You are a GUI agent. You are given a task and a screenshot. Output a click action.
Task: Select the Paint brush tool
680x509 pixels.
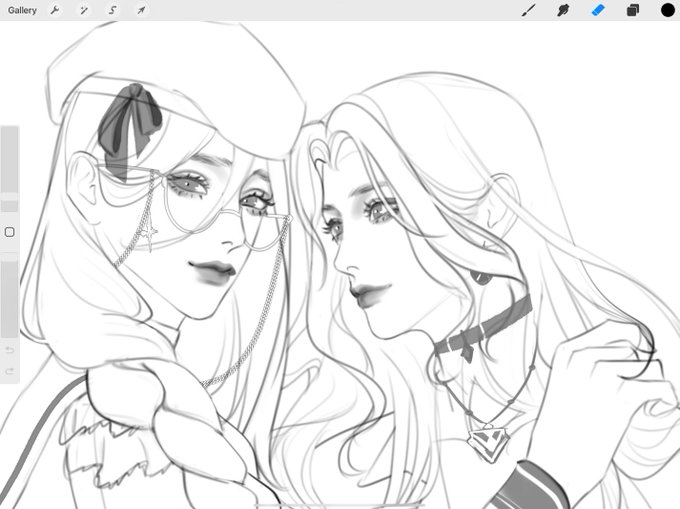529,10
